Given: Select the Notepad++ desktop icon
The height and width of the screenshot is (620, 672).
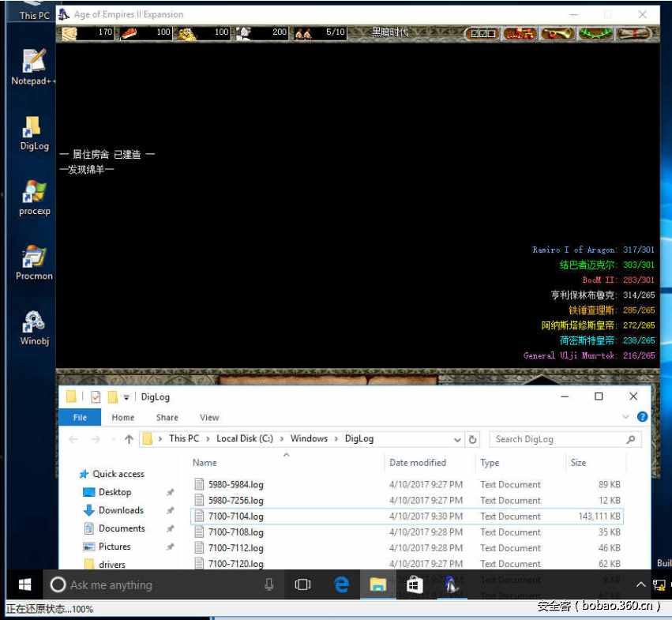Looking at the screenshot, I should [x=34, y=63].
